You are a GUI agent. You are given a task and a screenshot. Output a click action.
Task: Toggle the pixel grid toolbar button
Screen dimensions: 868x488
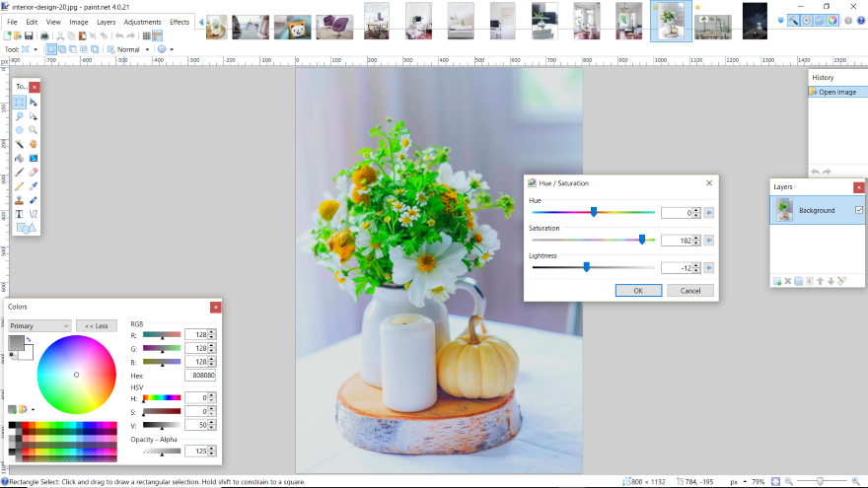click(x=147, y=35)
